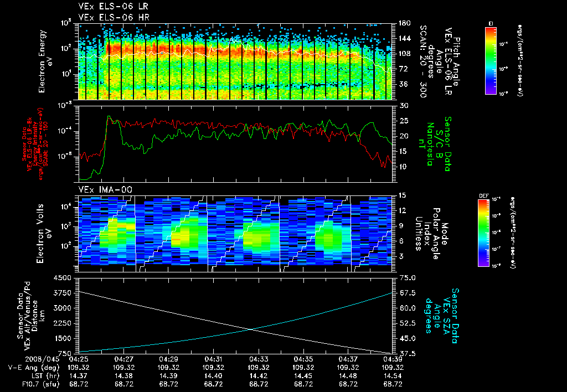
Task: Click the 67.5 SZA tick label
Action: 408,293
